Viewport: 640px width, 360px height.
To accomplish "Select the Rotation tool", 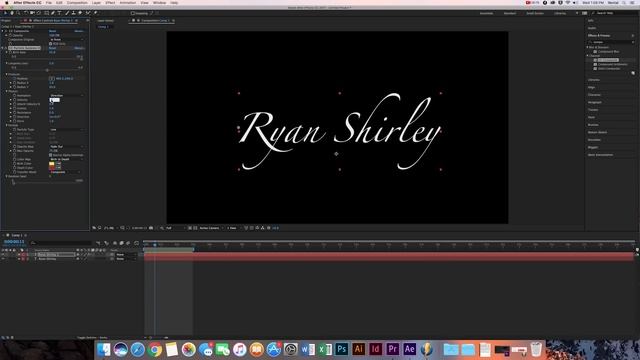I will pyautogui.click(x=25, y=13).
